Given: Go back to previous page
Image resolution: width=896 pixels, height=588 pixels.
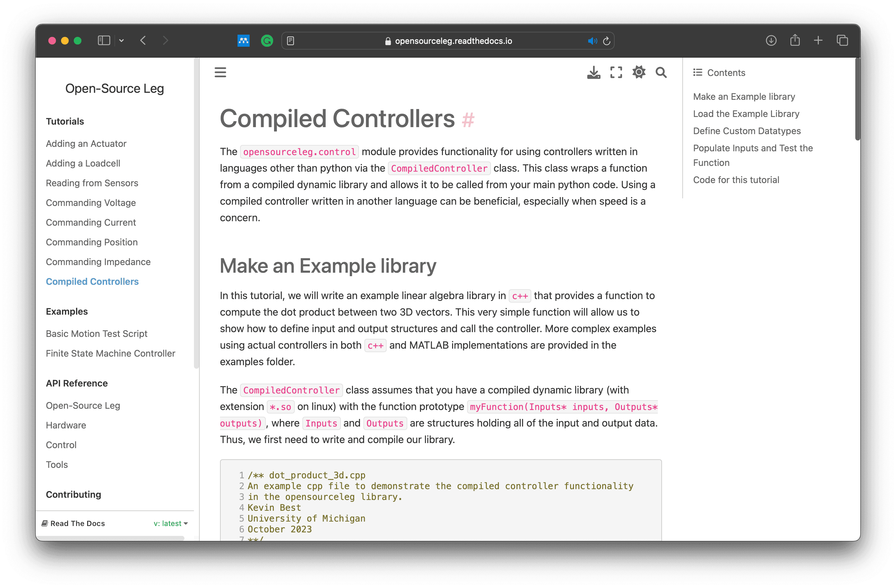Looking at the screenshot, I should (x=143, y=40).
